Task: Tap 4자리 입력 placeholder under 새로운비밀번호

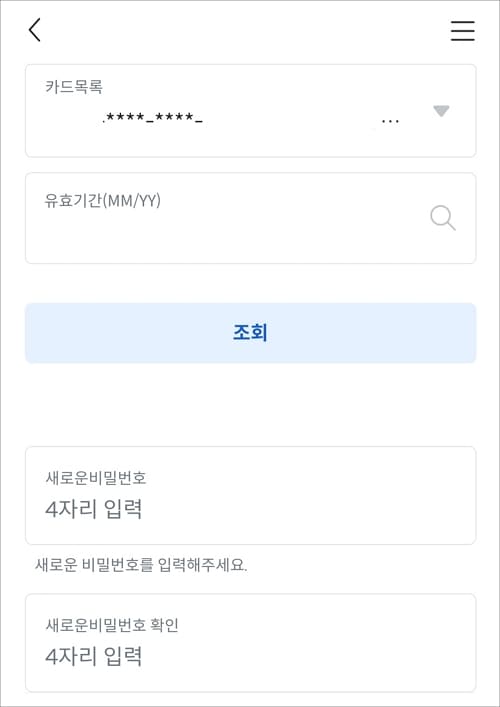Action: tap(94, 509)
